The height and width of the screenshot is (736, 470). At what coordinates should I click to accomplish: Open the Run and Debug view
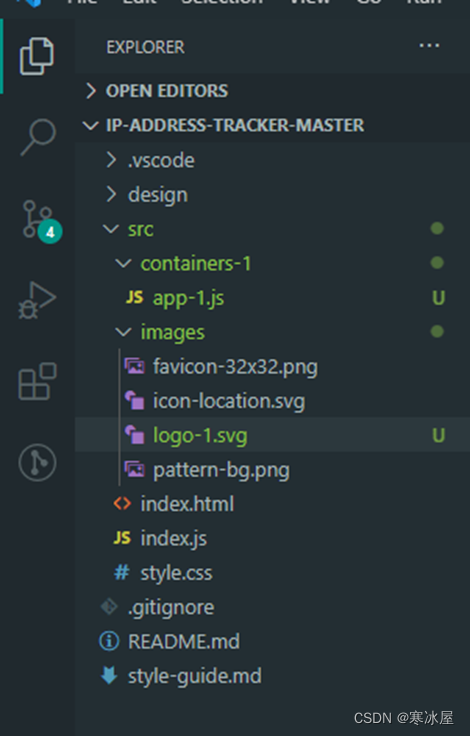38,300
